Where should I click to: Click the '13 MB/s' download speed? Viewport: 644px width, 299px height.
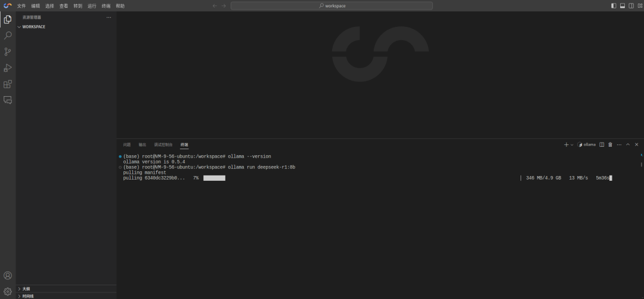pos(578,178)
